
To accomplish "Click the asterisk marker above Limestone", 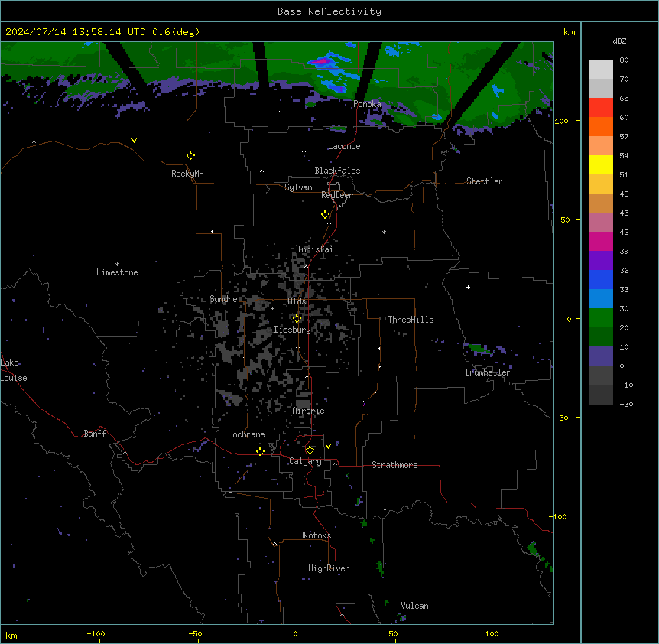I will pos(117,265).
